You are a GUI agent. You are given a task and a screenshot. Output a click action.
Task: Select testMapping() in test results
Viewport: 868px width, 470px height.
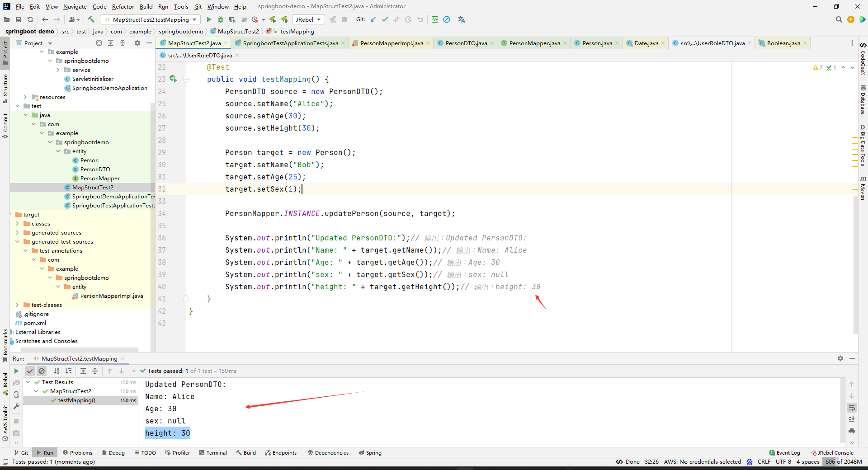click(76, 400)
